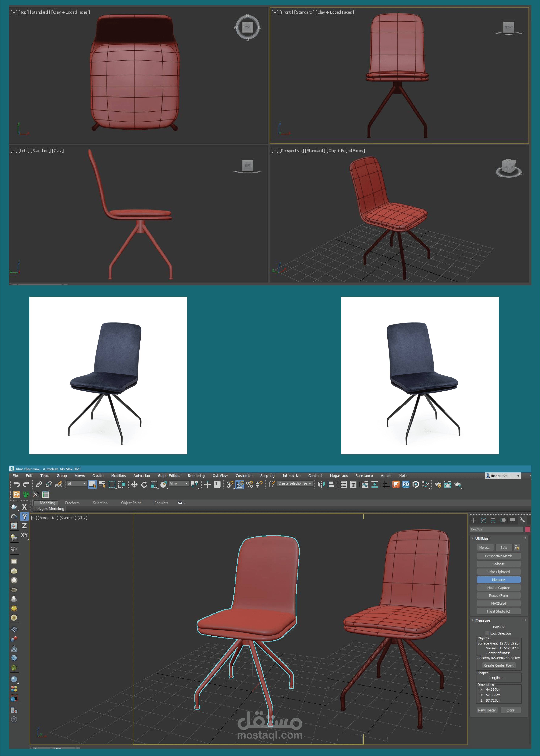Open the Curve Editor from the toolbar
Screen dimensions: 540x756
coord(365,484)
